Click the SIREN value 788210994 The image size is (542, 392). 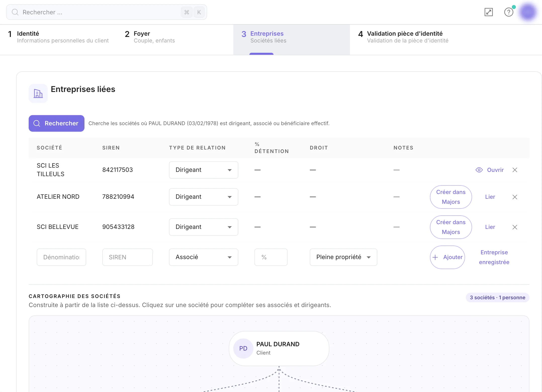[118, 197]
